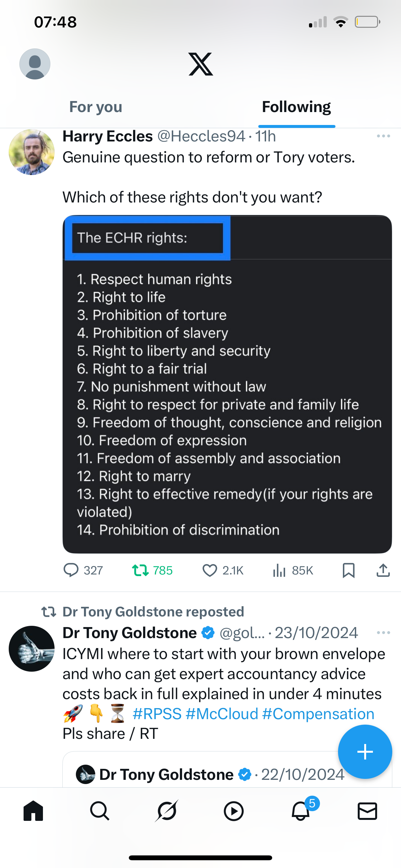Open more options on Dr Tony Goldstone post
The image size is (401, 868).
383,633
